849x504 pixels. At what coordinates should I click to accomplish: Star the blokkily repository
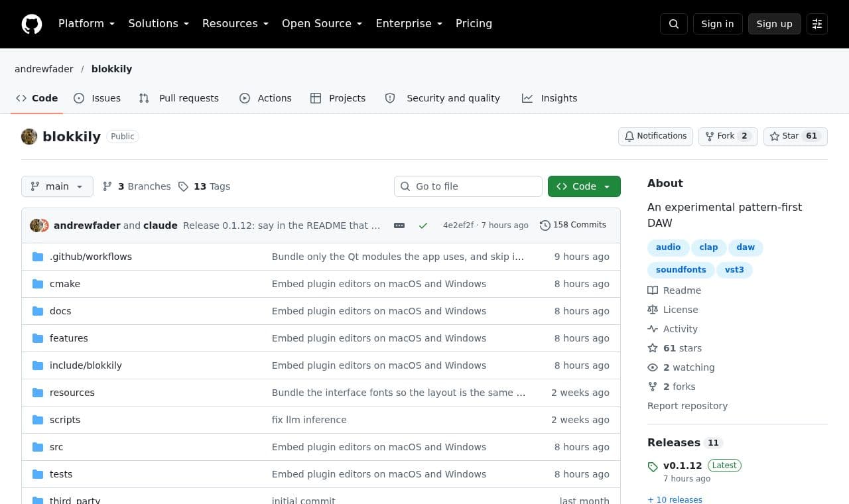click(795, 137)
